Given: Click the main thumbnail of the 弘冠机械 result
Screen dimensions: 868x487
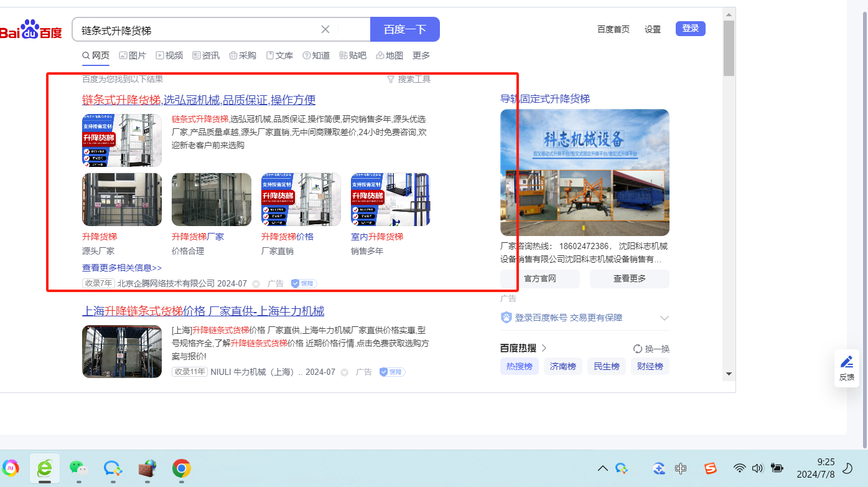Looking at the screenshot, I should pos(122,140).
